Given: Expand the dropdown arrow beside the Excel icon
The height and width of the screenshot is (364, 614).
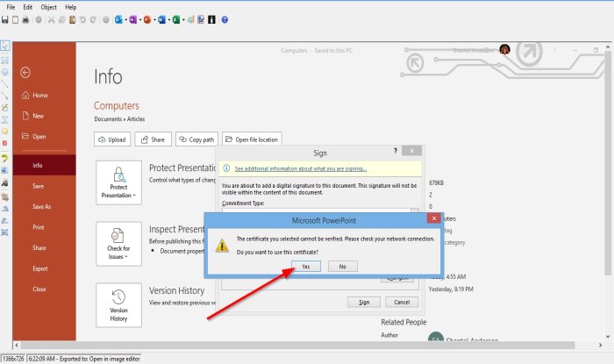Looking at the screenshot, I should (x=183, y=20).
